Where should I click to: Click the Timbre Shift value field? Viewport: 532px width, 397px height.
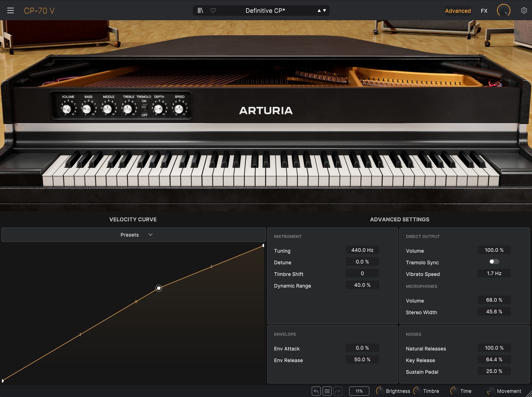(x=362, y=273)
